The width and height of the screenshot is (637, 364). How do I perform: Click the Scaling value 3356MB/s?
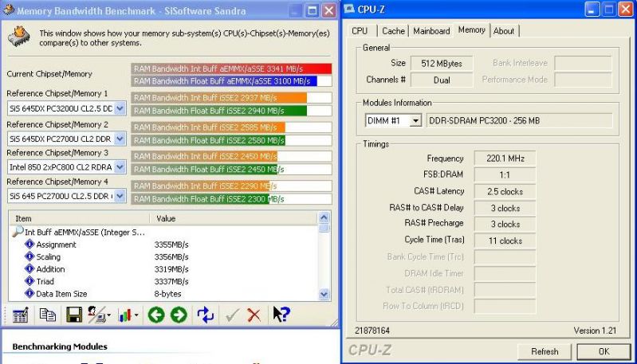(171, 256)
